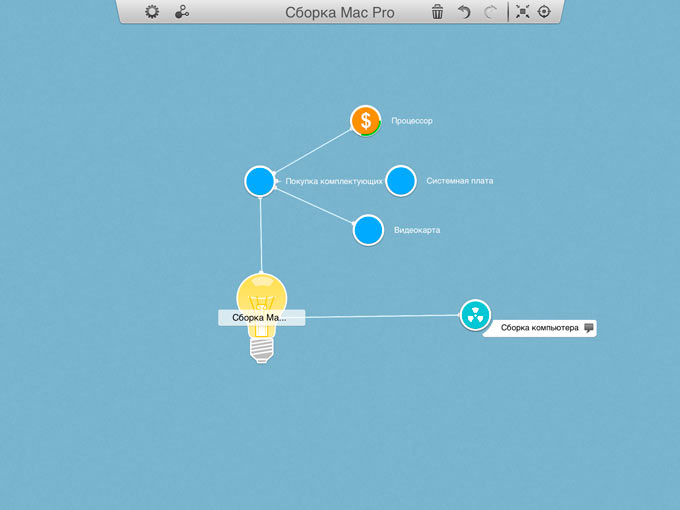Open the note icon on Сборка компьютера
Image resolution: width=680 pixels, height=510 pixels.
(588, 328)
